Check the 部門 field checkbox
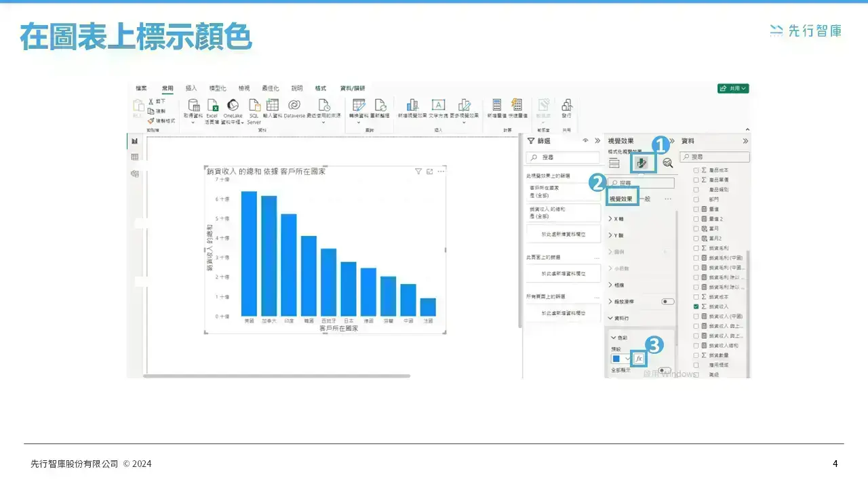 696,200
